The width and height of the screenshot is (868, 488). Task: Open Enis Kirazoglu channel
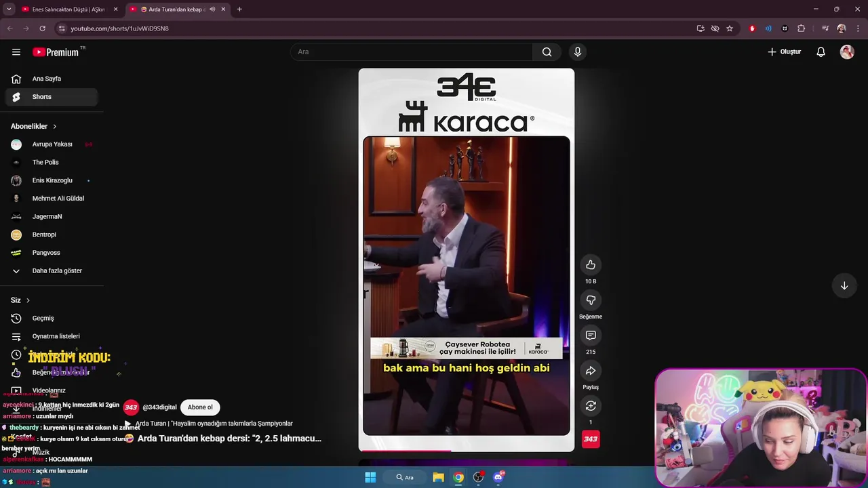52,180
